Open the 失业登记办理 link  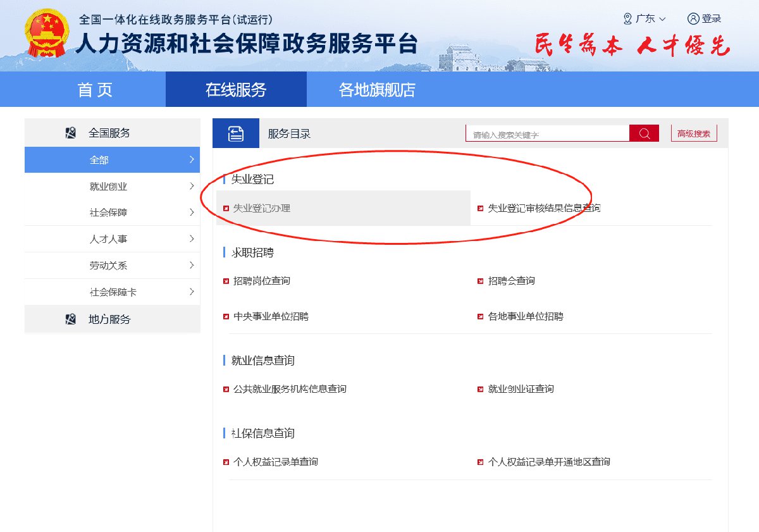[262, 208]
